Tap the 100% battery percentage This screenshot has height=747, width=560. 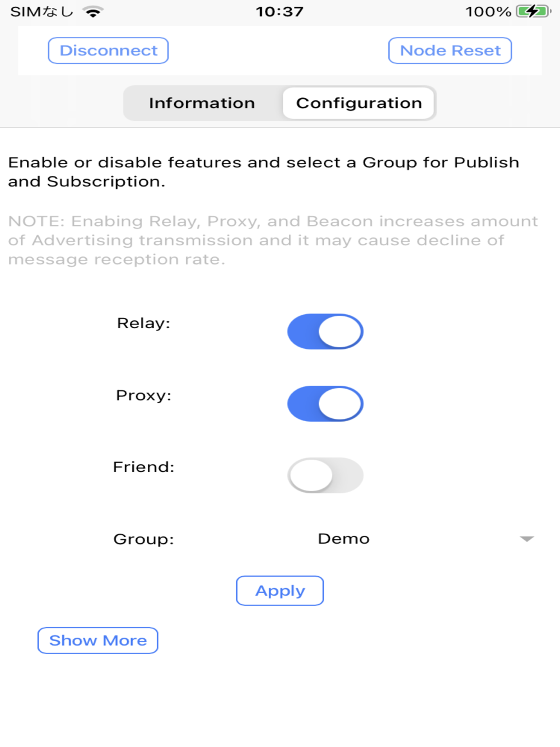point(488,12)
